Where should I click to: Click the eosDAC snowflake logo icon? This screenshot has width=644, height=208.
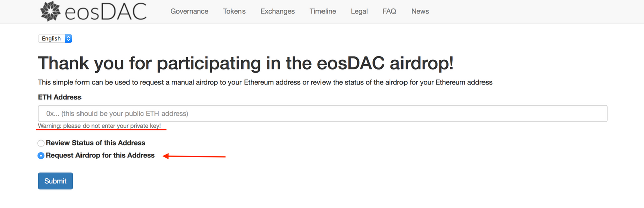(51, 11)
